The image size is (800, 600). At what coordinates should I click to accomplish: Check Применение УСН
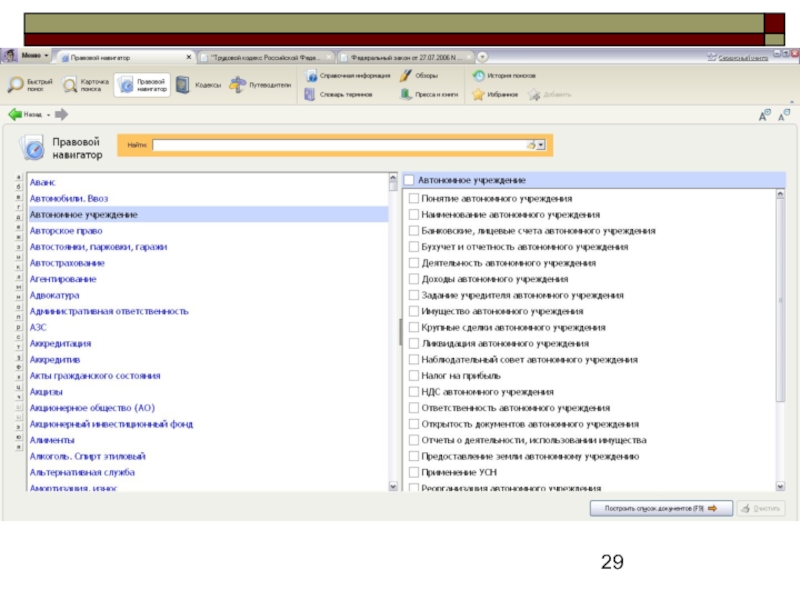point(414,472)
